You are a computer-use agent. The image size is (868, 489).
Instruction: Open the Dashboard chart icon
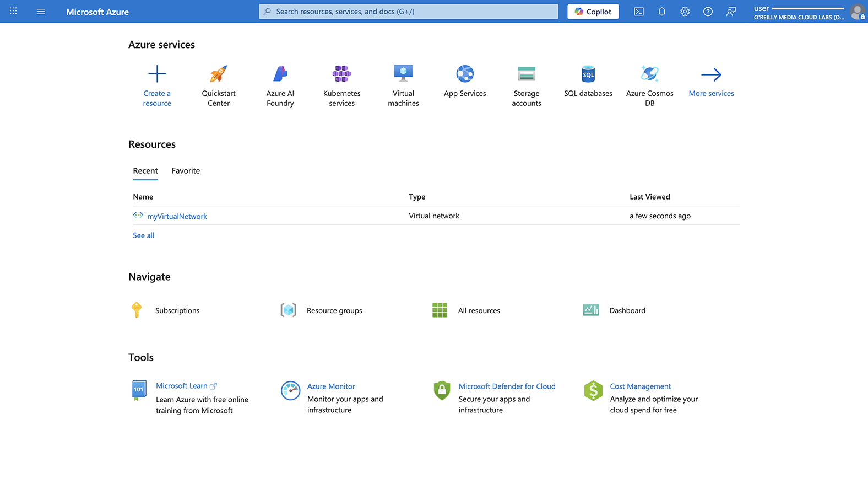pos(591,310)
